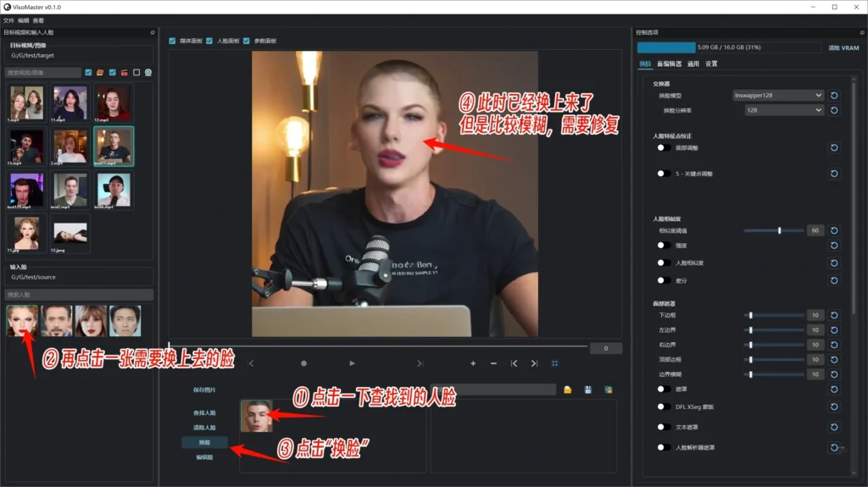Click the record button in playback controls

[x=303, y=363]
